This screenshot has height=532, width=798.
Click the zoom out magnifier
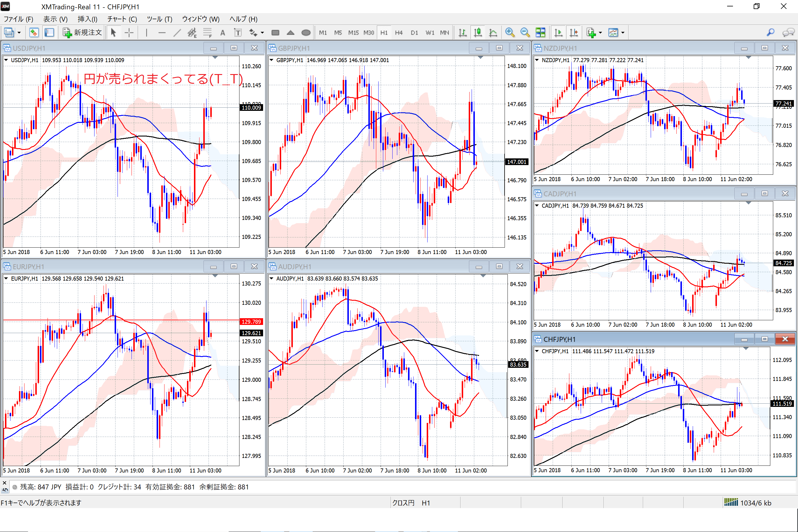pyautogui.click(x=525, y=33)
